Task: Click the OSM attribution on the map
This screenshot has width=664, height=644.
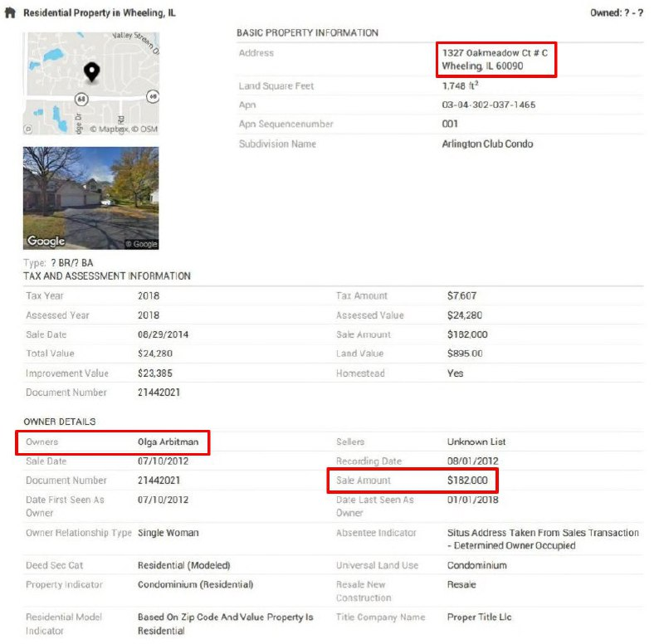Action: [x=144, y=129]
